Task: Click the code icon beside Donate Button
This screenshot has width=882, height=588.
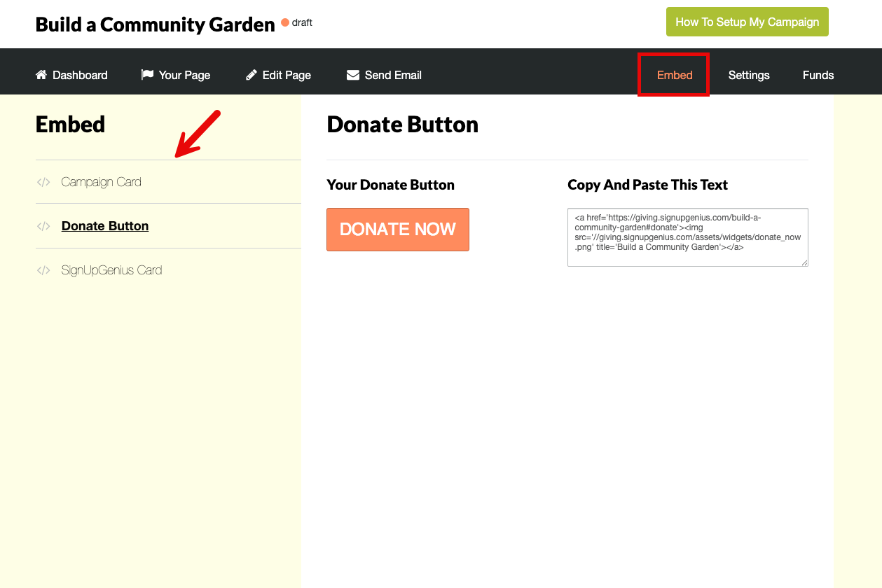Action: (43, 226)
